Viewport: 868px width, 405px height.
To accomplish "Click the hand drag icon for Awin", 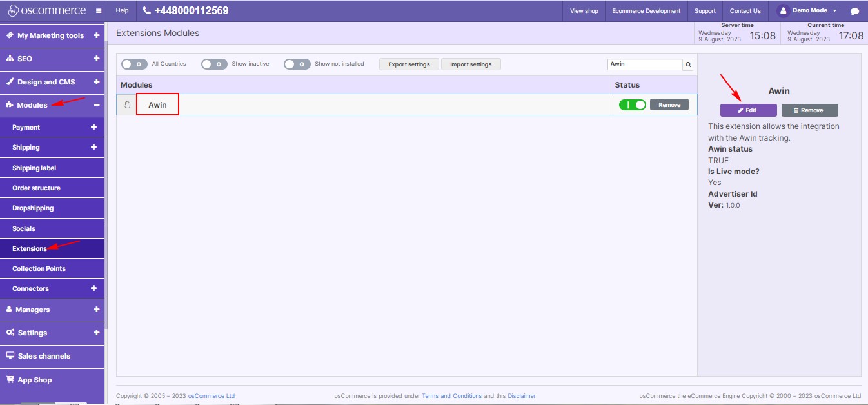I will pyautogui.click(x=127, y=104).
